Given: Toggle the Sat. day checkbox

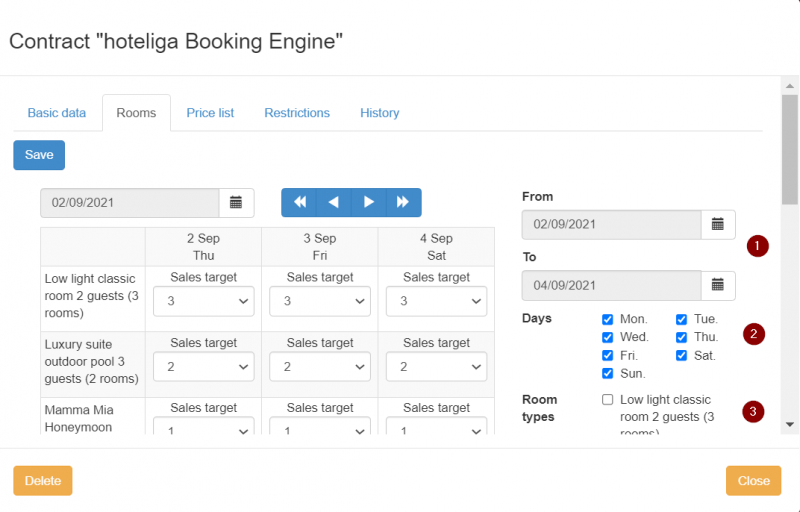Looking at the screenshot, I should click(681, 355).
